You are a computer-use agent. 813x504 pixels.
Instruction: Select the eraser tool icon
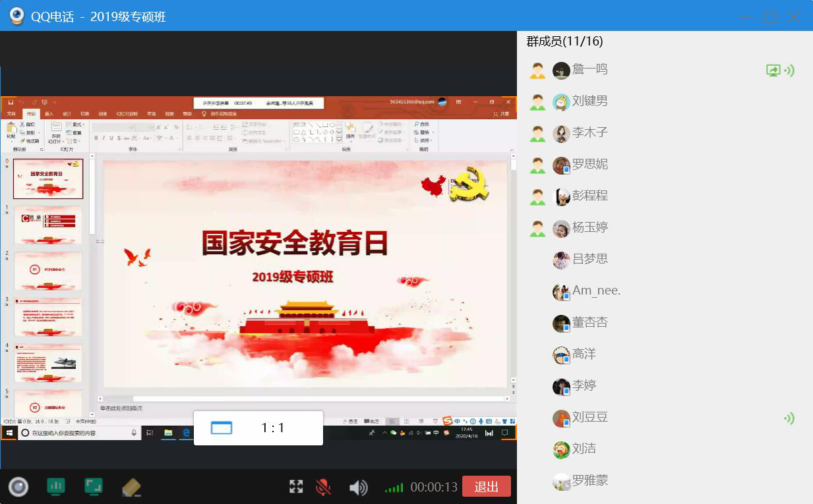[x=132, y=487]
